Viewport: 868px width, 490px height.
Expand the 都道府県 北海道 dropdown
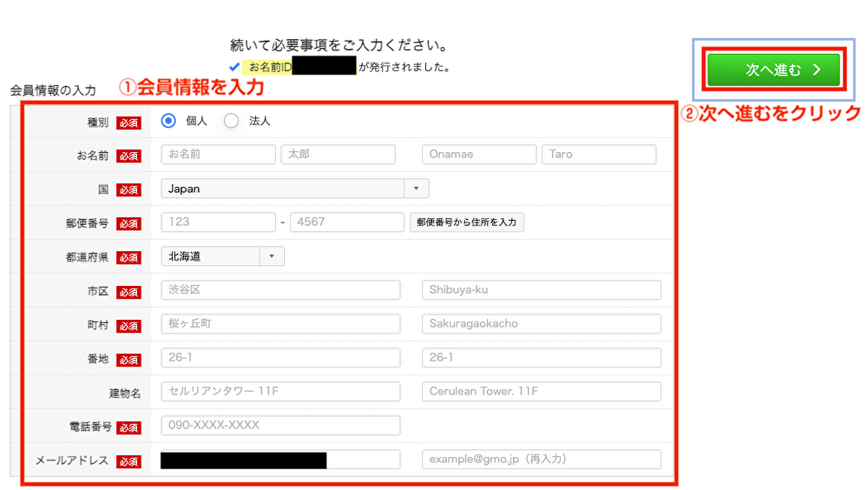pyautogui.click(x=222, y=256)
